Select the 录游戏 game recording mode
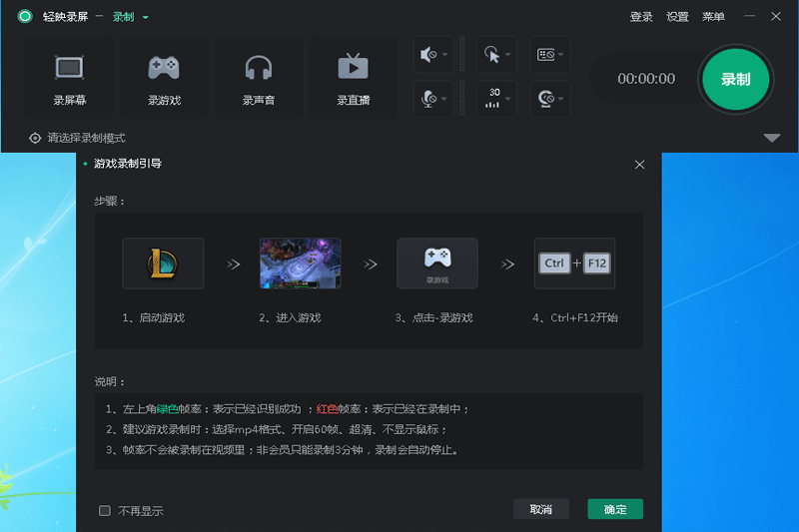The image size is (799, 532). click(164, 78)
